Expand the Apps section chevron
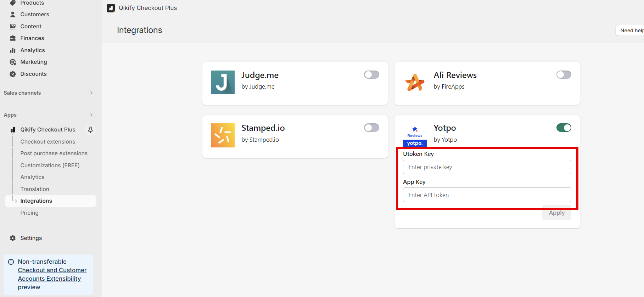The width and height of the screenshot is (644, 297). pos(91,115)
